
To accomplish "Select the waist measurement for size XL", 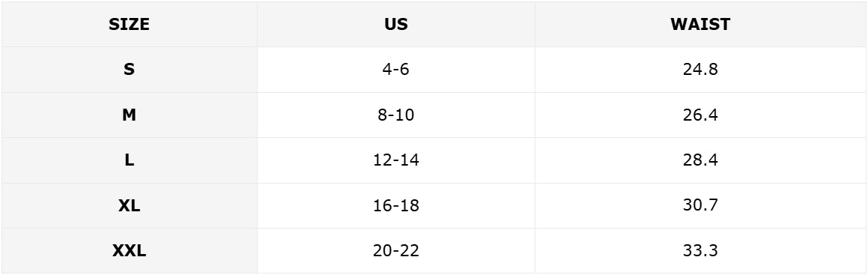I will (700, 206).
